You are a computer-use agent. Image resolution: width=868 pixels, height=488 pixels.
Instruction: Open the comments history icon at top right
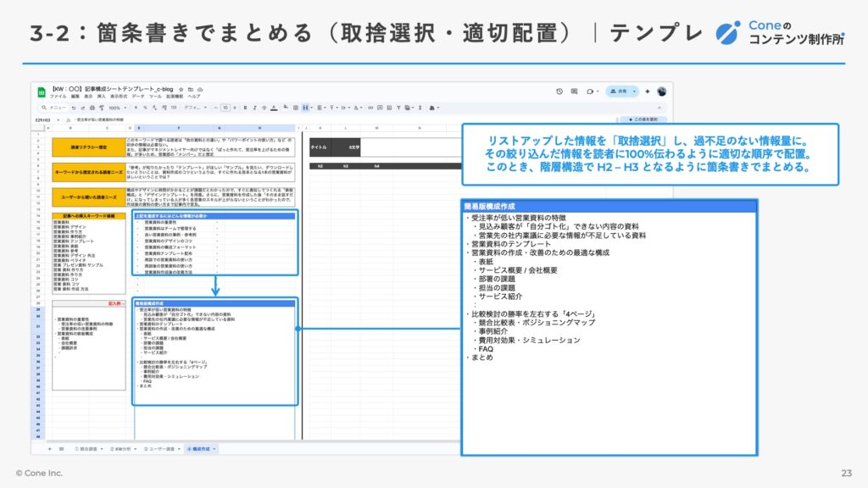point(574,91)
